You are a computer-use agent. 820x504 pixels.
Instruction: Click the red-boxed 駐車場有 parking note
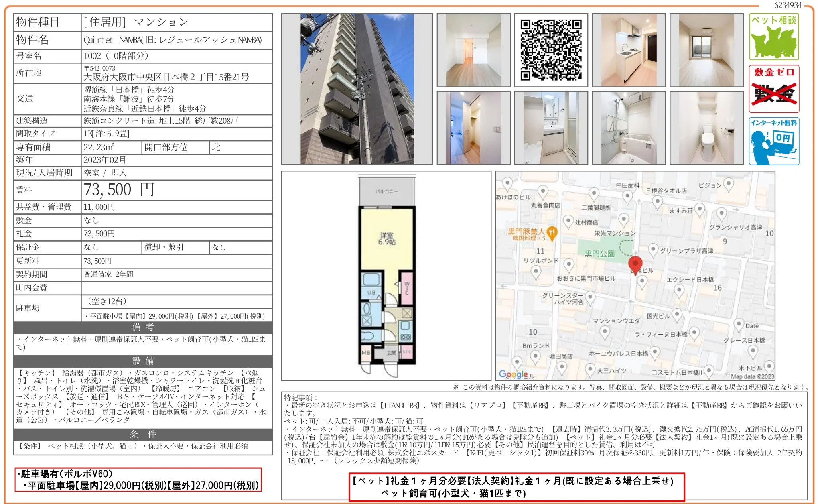(138, 480)
